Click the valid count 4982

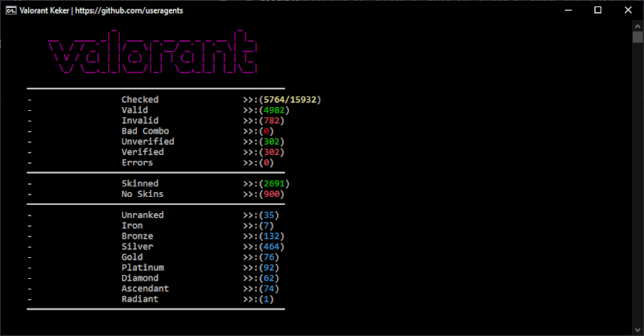pyautogui.click(x=274, y=110)
